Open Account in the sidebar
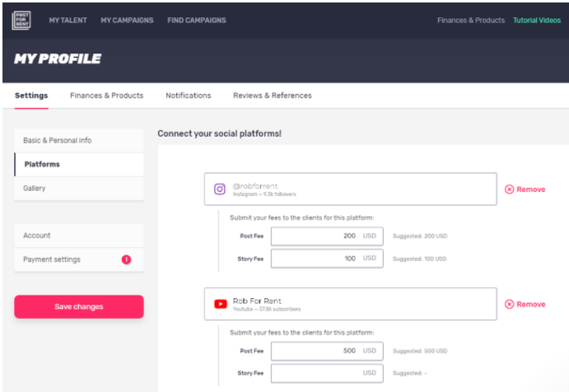 79,236
